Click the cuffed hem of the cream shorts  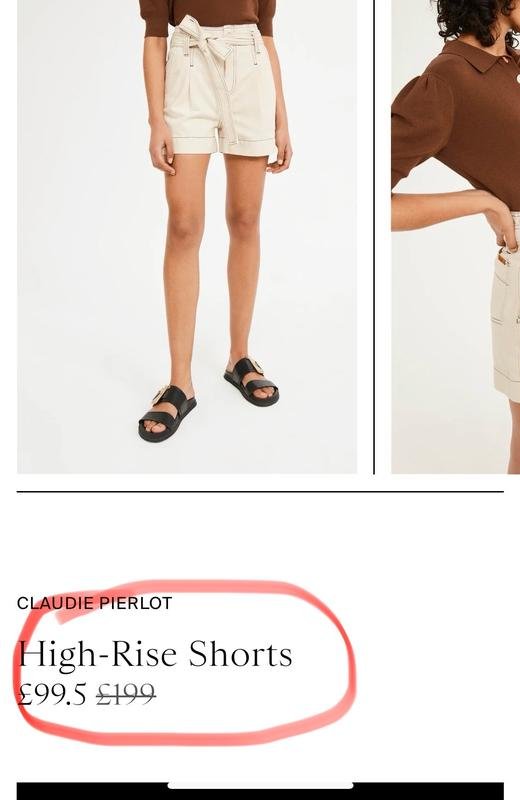pyautogui.click(x=219, y=146)
